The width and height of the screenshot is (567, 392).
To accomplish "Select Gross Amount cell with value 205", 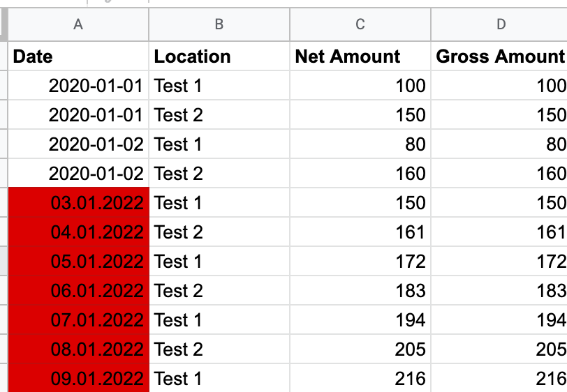I will point(499,349).
